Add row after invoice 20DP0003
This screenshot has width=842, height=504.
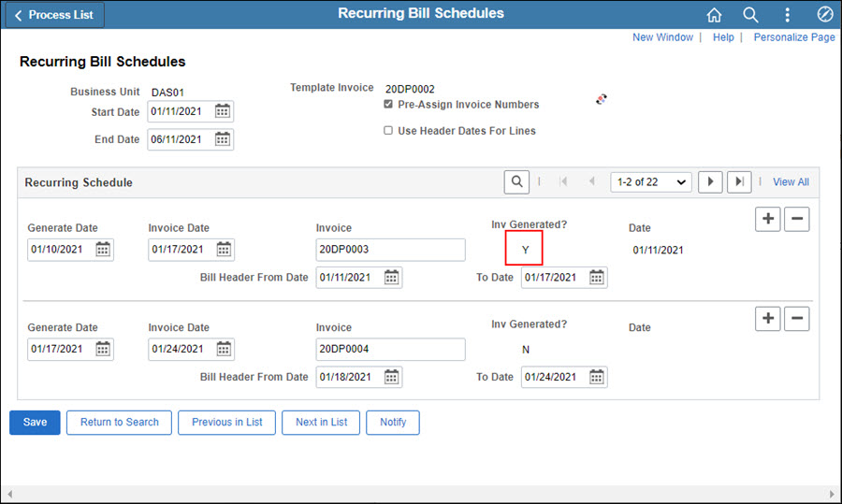click(767, 219)
